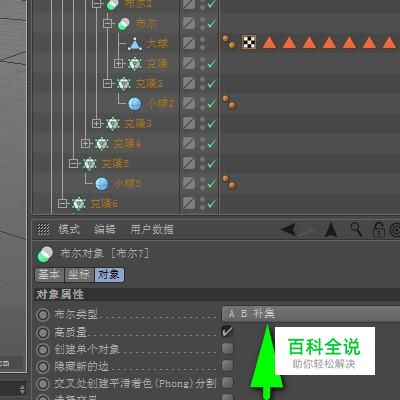400x400 pixels.
Task: Click the cloner icon of 克隆6
Action: (x=79, y=203)
